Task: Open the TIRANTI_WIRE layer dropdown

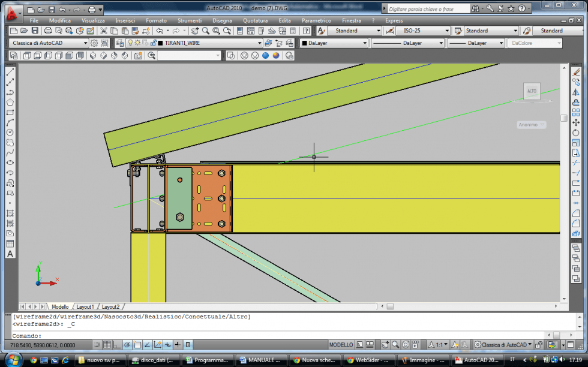Action: pos(260,43)
